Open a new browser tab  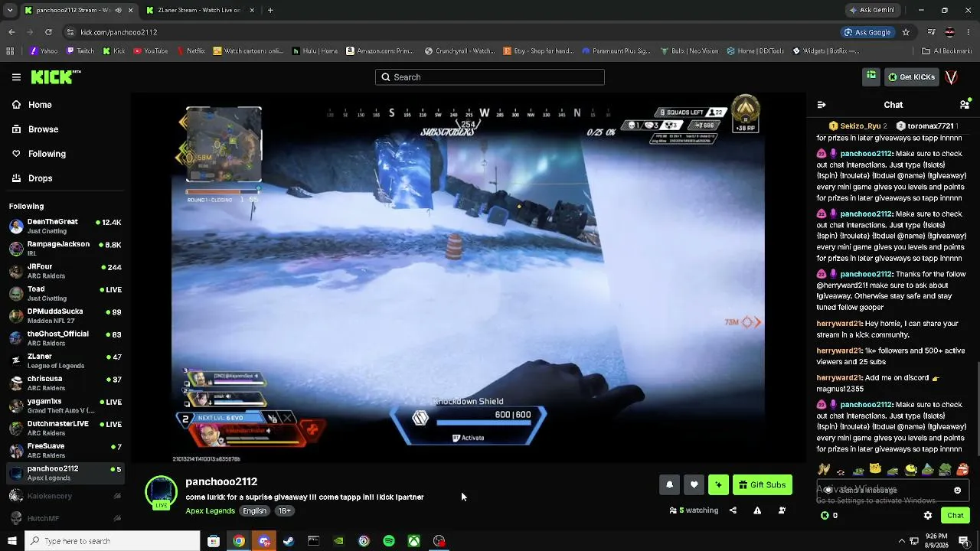point(270,10)
